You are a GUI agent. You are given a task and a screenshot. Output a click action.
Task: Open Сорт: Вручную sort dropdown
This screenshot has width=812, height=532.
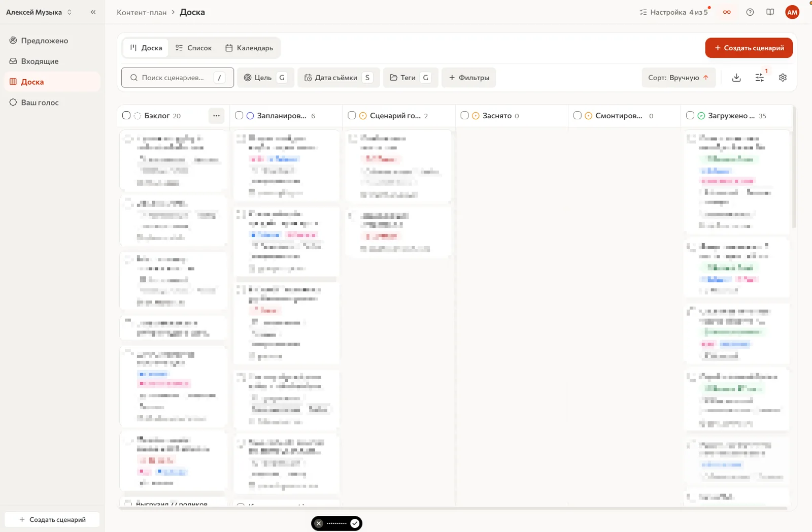679,78
